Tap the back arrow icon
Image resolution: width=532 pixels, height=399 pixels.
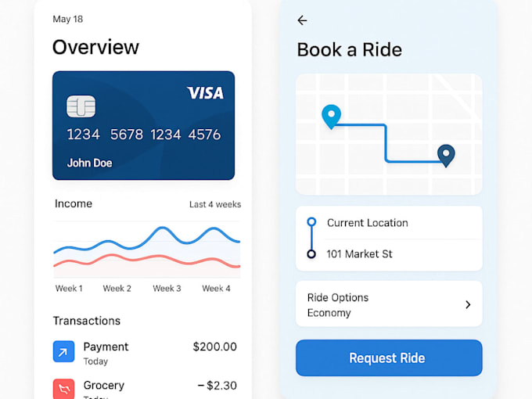pyautogui.click(x=302, y=20)
